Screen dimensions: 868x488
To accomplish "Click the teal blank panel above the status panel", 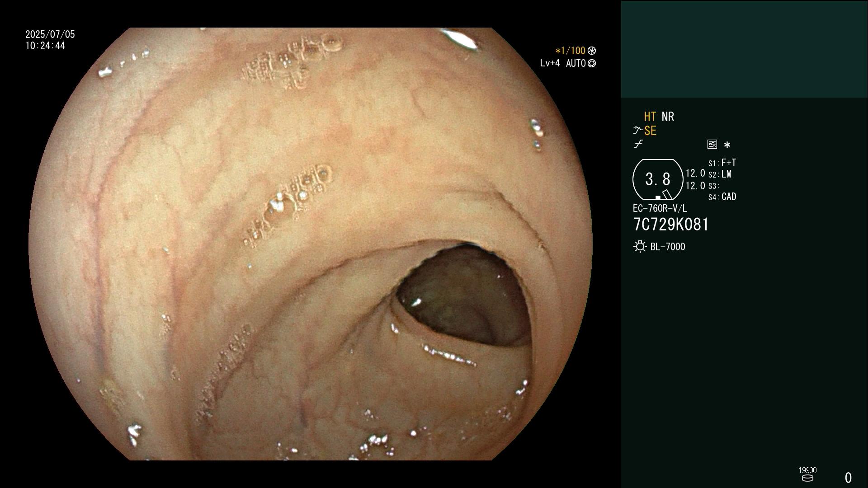I will point(744,49).
